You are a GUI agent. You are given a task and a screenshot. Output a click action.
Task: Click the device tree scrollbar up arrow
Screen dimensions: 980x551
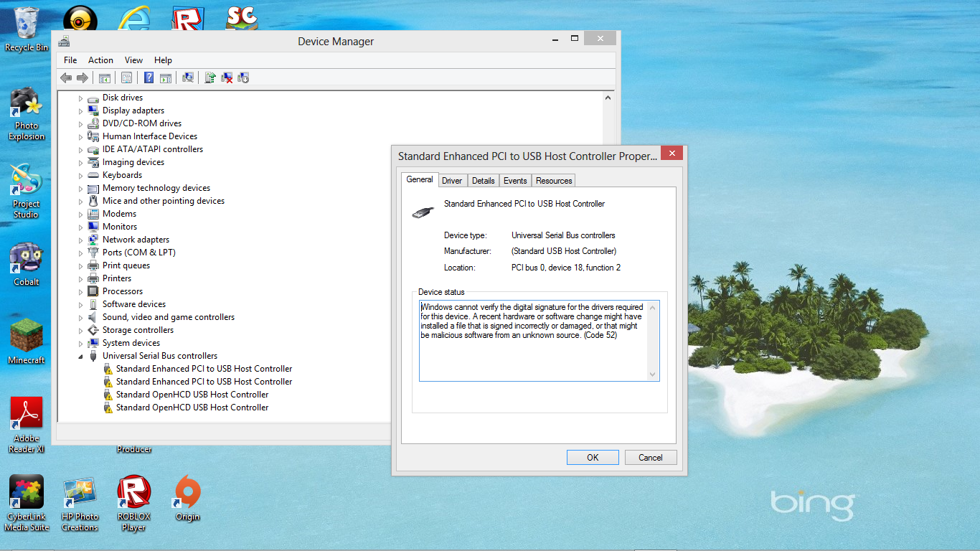[x=608, y=98]
